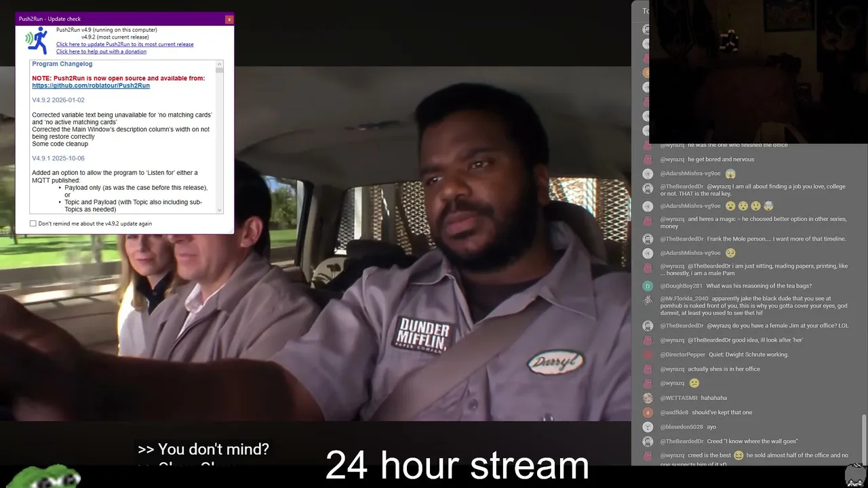Click 'What was his reasoning of the tea bags?' message
This screenshot has height=488, width=868.
[x=759, y=286]
